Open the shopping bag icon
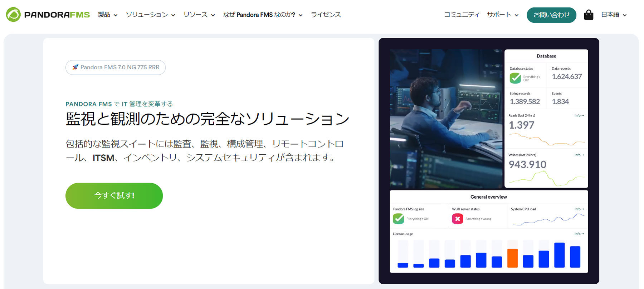Image resolution: width=644 pixels, height=289 pixels. point(589,15)
